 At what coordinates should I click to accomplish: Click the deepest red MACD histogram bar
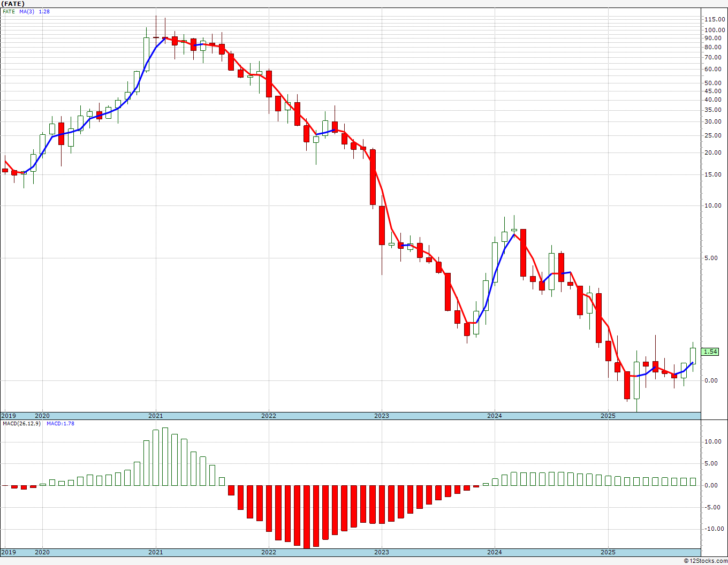[307, 517]
